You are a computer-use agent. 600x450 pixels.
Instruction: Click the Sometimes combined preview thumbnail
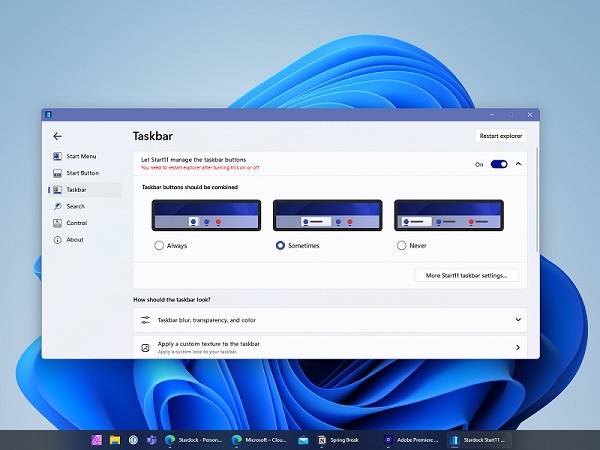(x=328, y=215)
